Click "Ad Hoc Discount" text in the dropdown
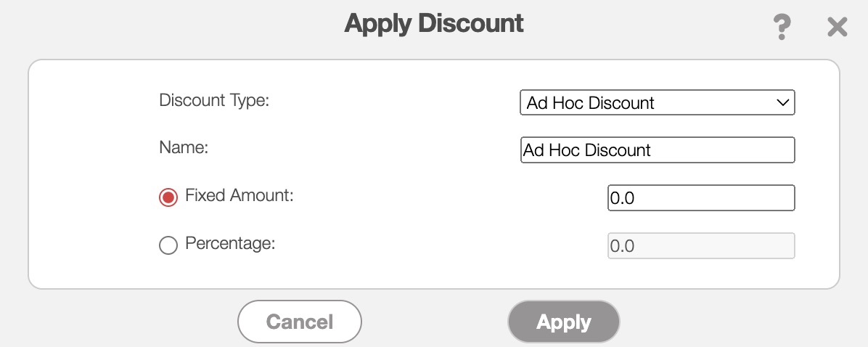Screen dimensions: 868x347 coord(591,103)
